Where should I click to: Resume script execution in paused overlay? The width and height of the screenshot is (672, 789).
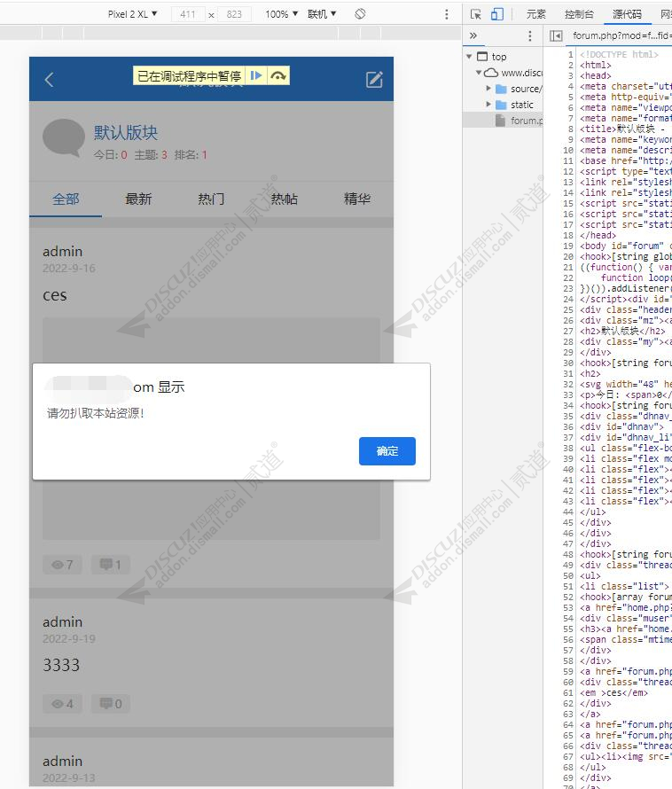point(256,76)
